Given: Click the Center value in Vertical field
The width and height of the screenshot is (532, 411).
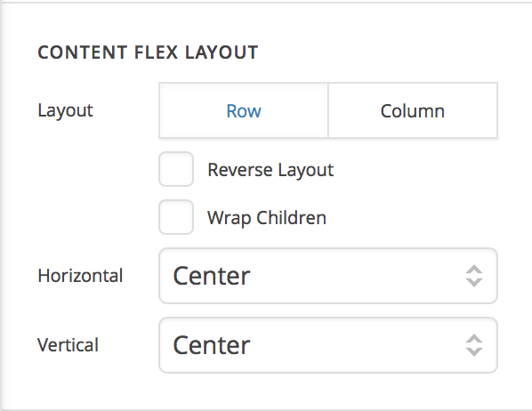Looking at the screenshot, I should (212, 345).
